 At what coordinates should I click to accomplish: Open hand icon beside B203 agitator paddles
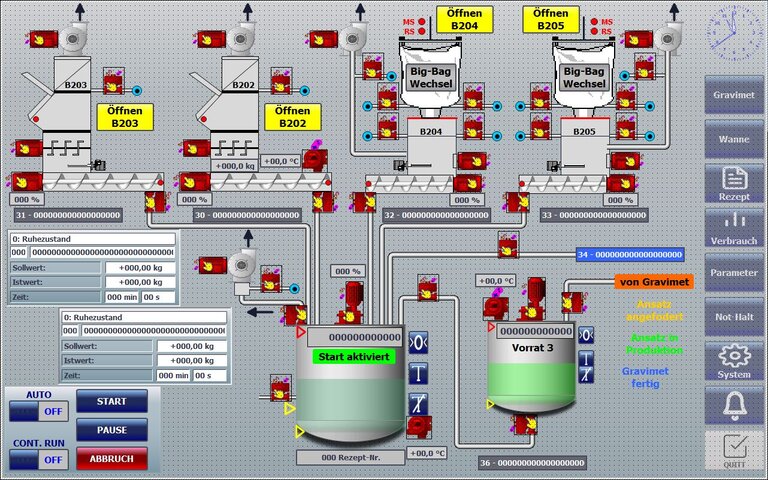(28, 148)
